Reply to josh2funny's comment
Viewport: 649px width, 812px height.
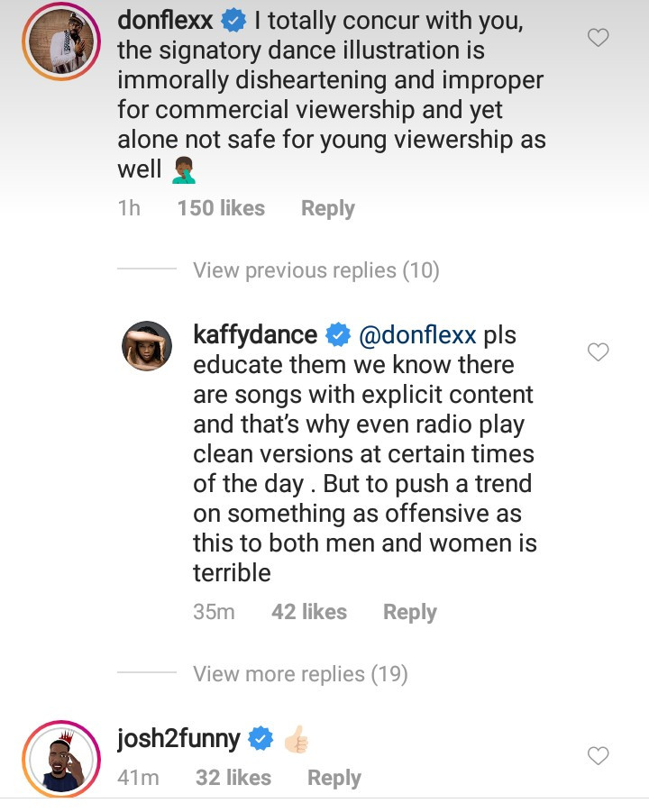(334, 778)
